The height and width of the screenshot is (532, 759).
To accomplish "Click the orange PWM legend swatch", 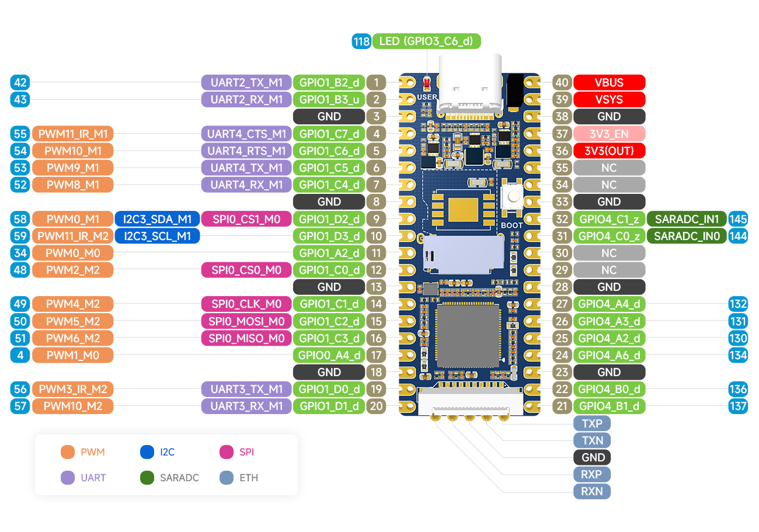I will pyautogui.click(x=68, y=452).
